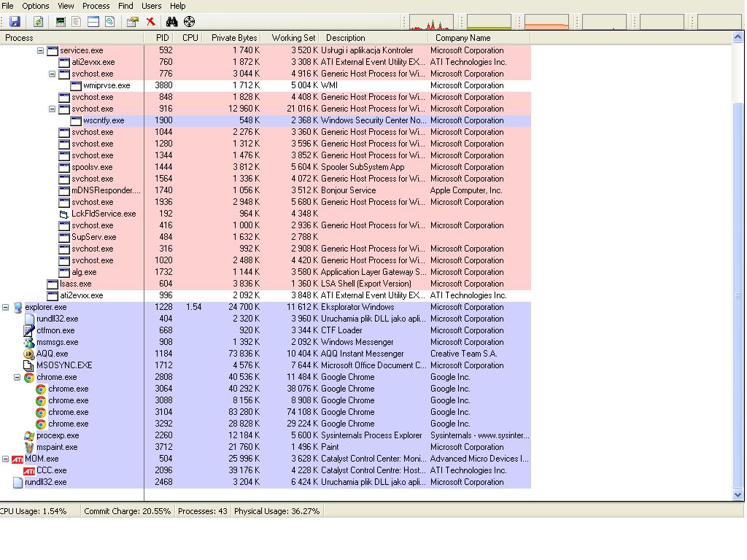Image resolution: width=747 pixels, height=560 pixels.
Task: Click the CPU usage mini graph
Action: (431, 22)
